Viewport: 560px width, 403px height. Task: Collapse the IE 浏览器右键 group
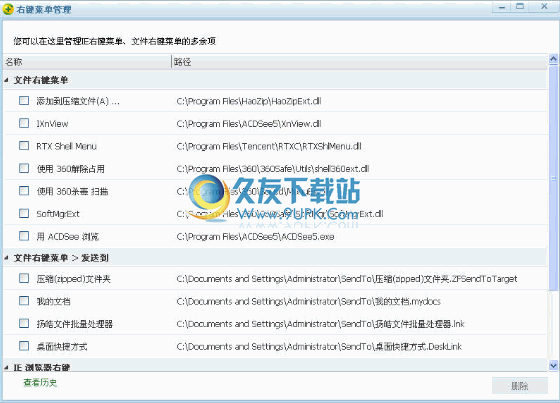coord(6,367)
